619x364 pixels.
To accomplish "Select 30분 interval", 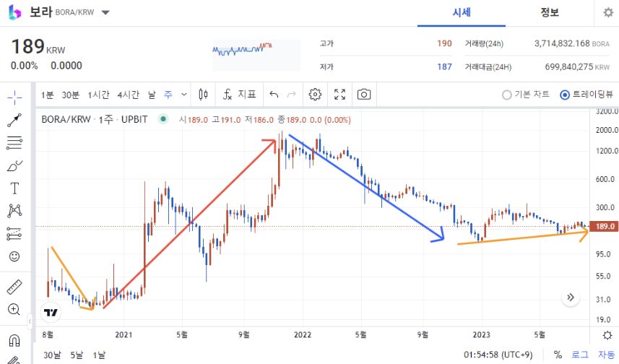I will 70,95.
